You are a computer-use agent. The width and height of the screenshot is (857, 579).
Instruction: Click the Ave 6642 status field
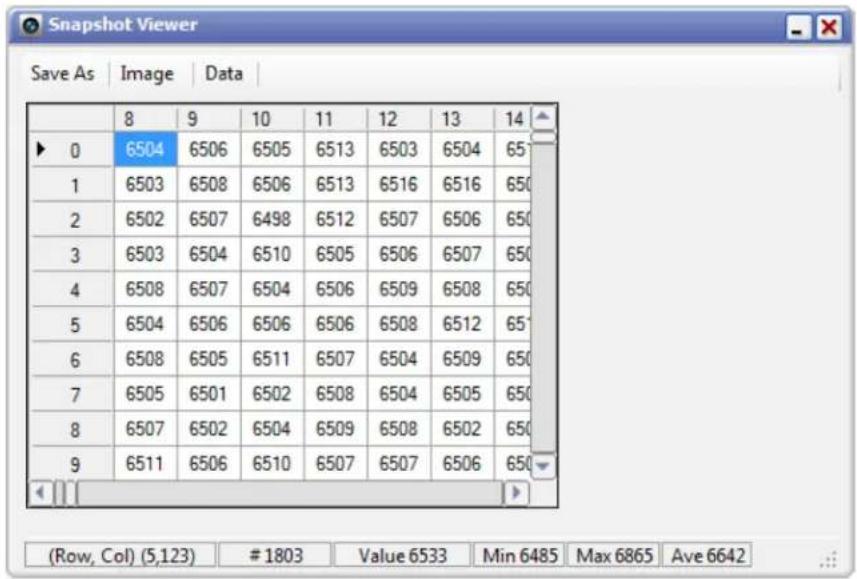pos(707,555)
